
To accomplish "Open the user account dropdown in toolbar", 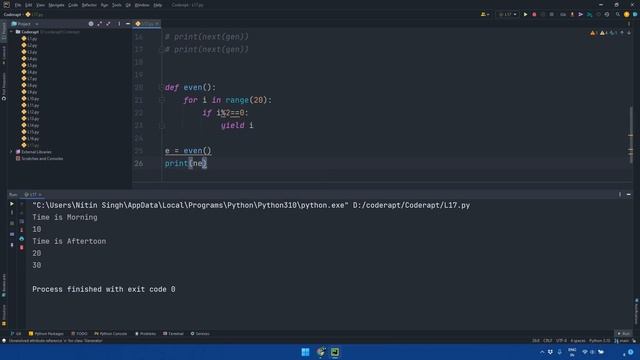I will click(x=485, y=14).
